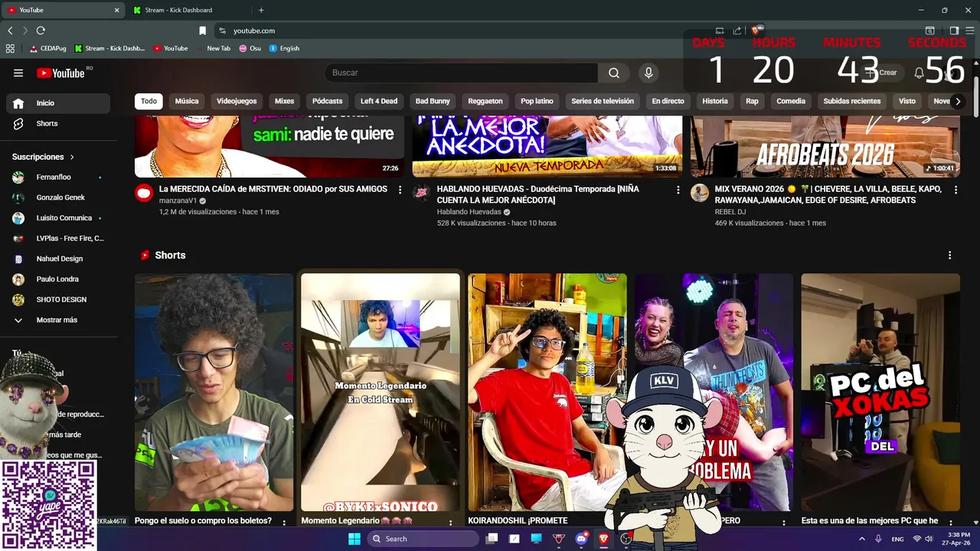Open the YouTube hamburger guide menu
Viewport: 980px width, 551px height.
[x=18, y=73]
